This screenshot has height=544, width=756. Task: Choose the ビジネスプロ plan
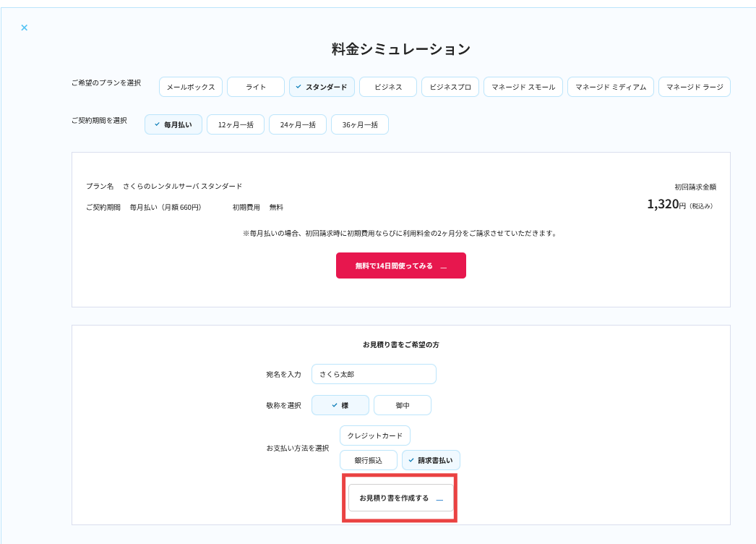tap(450, 87)
